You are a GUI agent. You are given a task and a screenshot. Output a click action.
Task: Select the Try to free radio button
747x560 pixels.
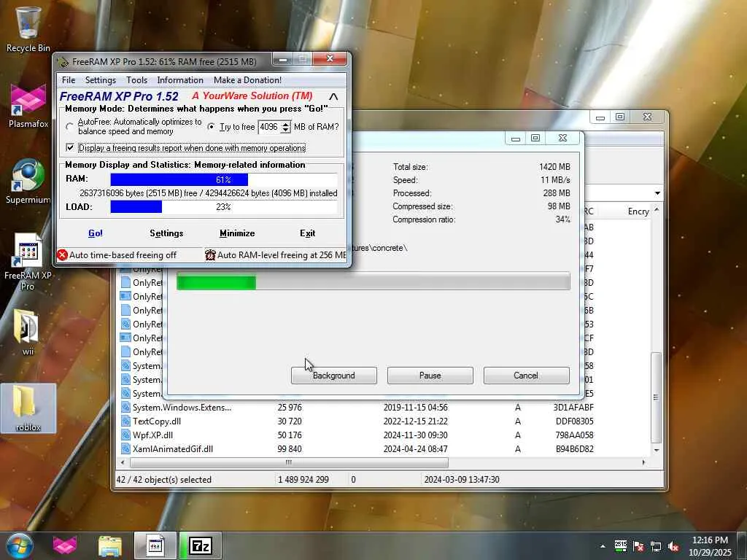tap(211, 127)
